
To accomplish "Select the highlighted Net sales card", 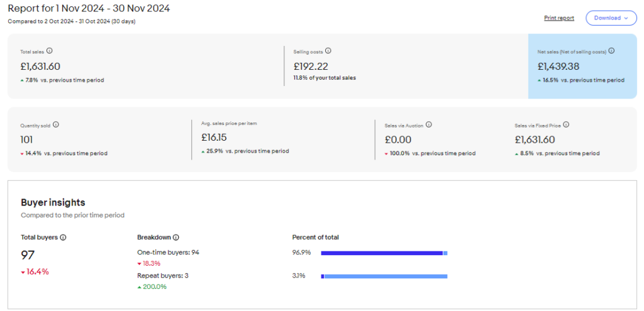I will click(x=582, y=66).
